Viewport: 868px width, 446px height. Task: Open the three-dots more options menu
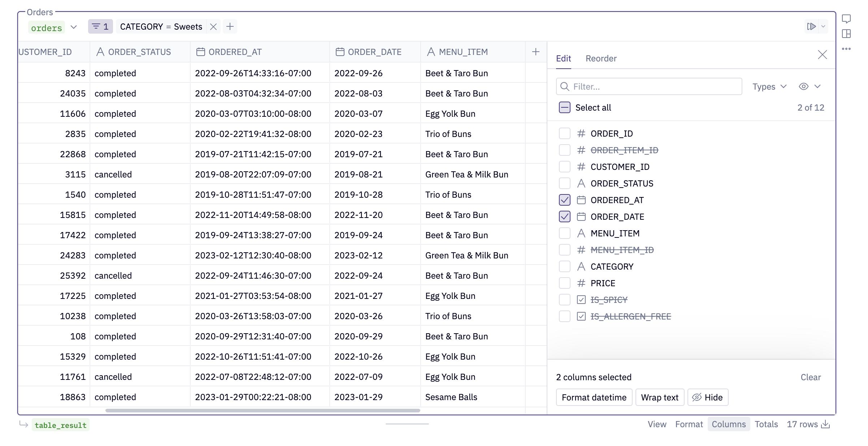coord(846,49)
